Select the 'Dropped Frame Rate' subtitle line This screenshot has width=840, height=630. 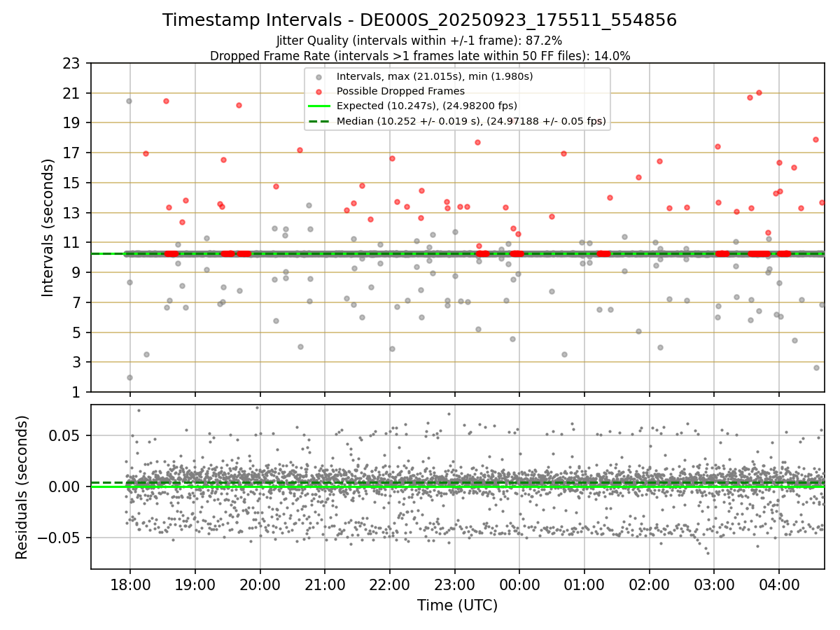(x=419, y=56)
